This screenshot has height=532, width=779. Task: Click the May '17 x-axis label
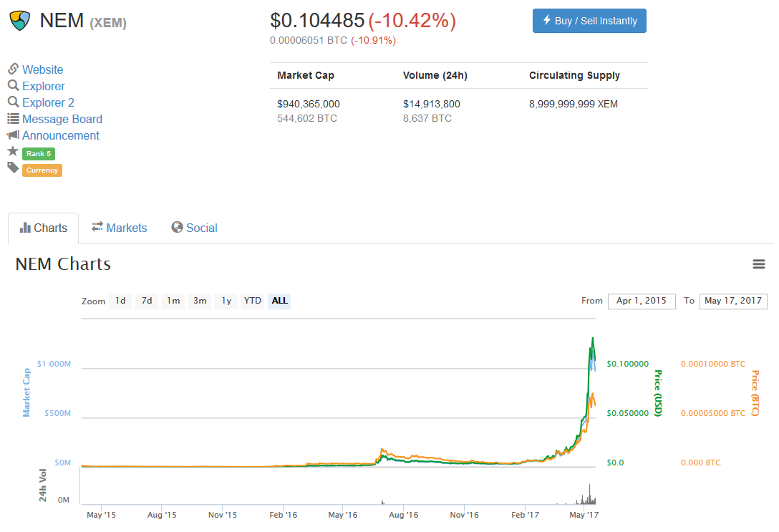coord(584,515)
